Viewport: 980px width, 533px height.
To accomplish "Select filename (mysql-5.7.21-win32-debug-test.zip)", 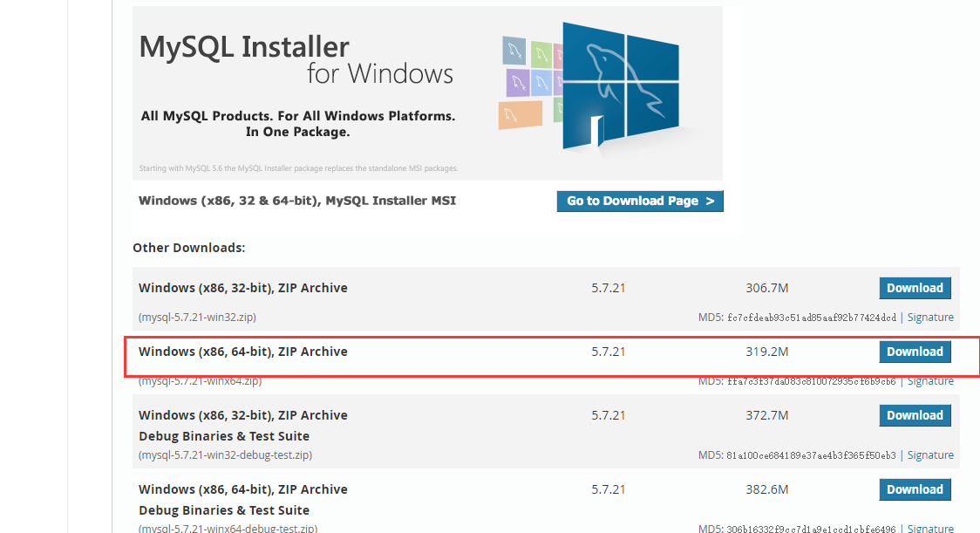I will pos(225,454).
